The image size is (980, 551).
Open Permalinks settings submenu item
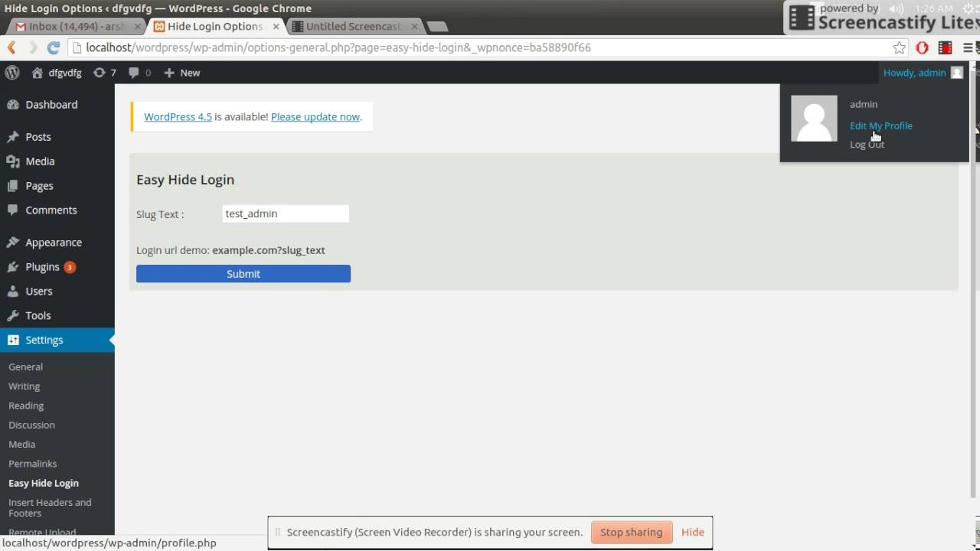pyautogui.click(x=33, y=464)
